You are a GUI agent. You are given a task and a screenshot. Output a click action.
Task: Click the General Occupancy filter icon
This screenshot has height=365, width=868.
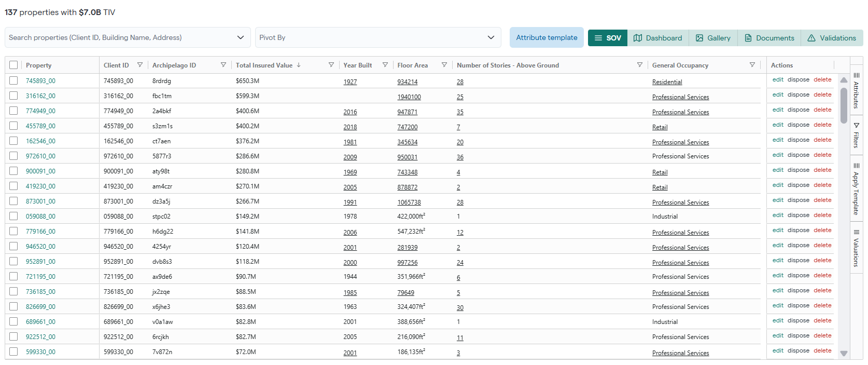tap(752, 65)
